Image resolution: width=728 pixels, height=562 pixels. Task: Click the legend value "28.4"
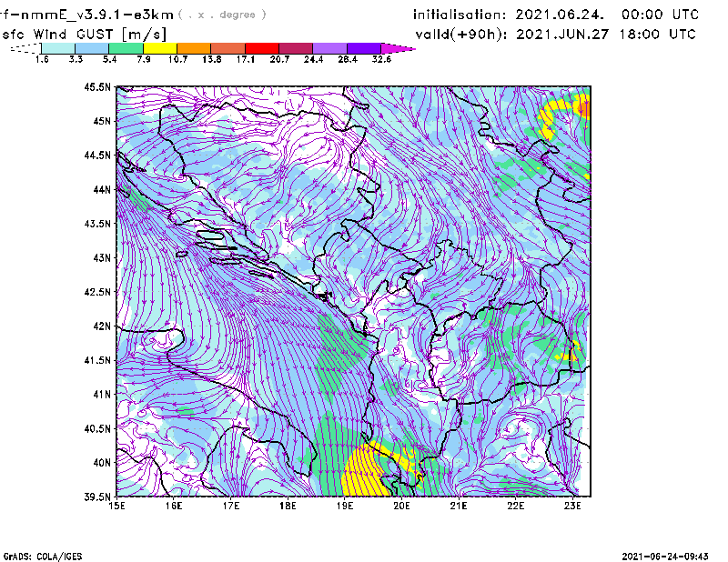(348, 59)
